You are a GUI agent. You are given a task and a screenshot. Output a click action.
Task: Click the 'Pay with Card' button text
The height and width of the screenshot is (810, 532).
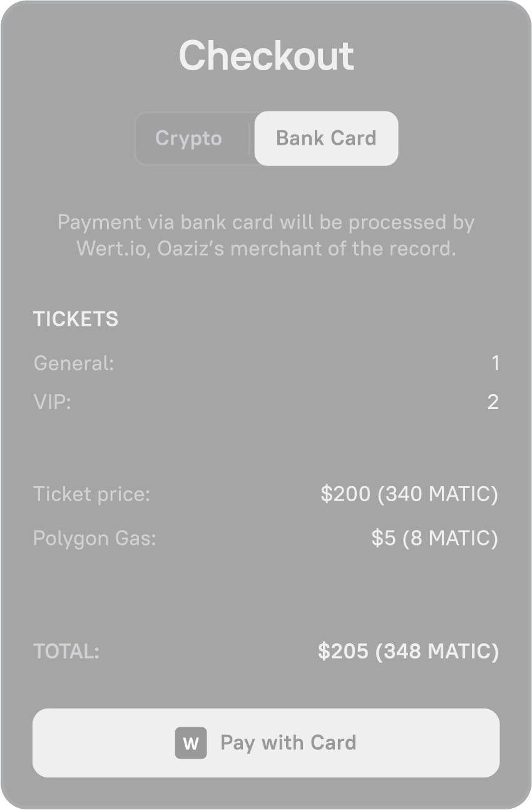tap(289, 743)
